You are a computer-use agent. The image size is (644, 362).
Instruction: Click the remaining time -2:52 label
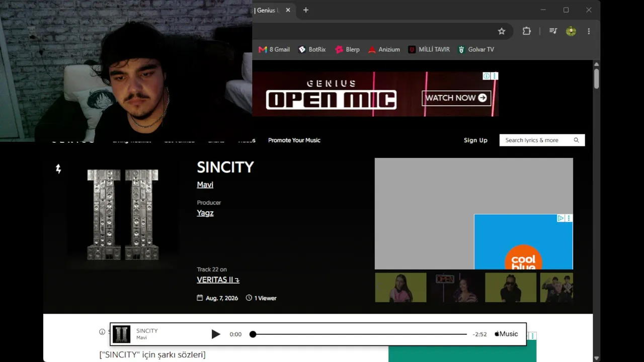pyautogui.click(x=479, y=334)
